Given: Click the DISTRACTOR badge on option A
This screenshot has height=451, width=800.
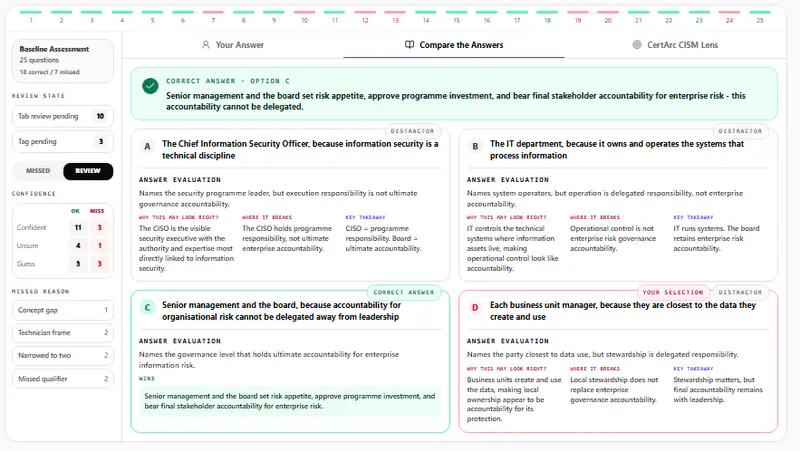Looking at the screenshot, I should point(412,131).
